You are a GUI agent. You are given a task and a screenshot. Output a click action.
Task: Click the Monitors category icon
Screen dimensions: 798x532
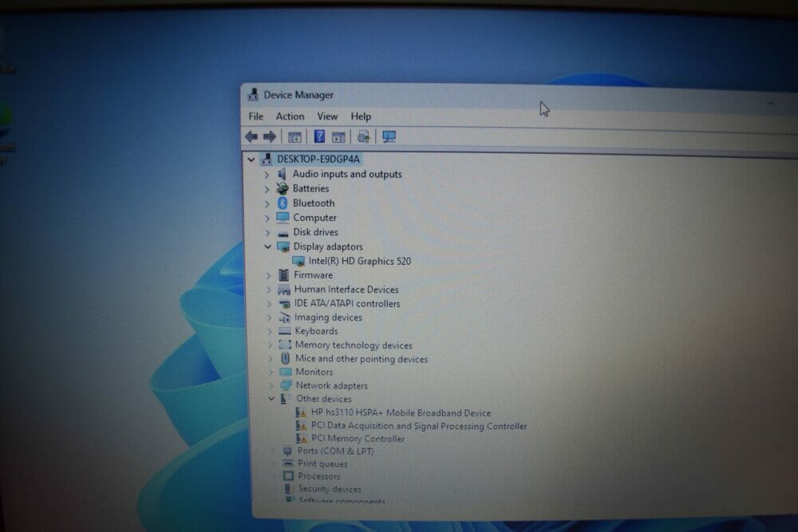point(286,372)
